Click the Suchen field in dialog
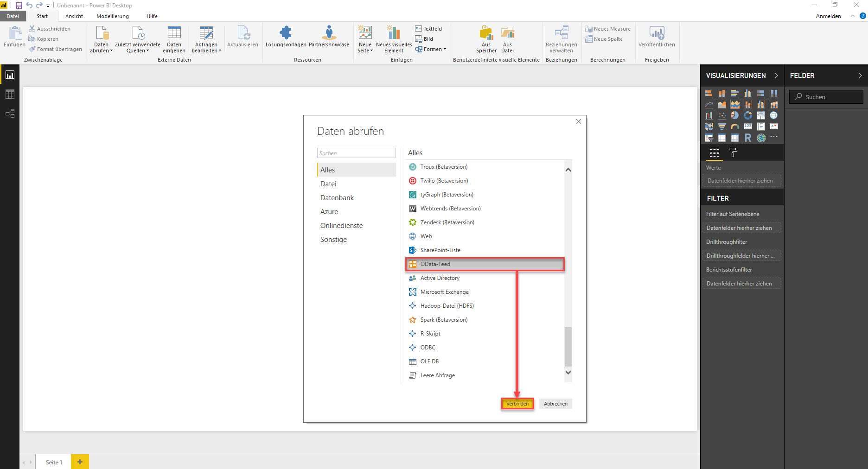Screen dimensions: 868x469 pyautogui.click(x=356, y=153)
